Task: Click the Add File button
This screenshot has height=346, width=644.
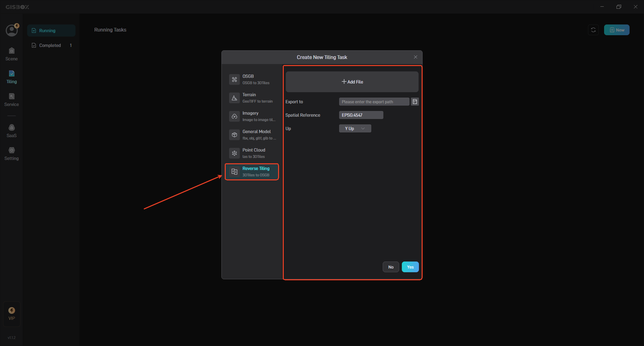Action: tap(352, 82)
